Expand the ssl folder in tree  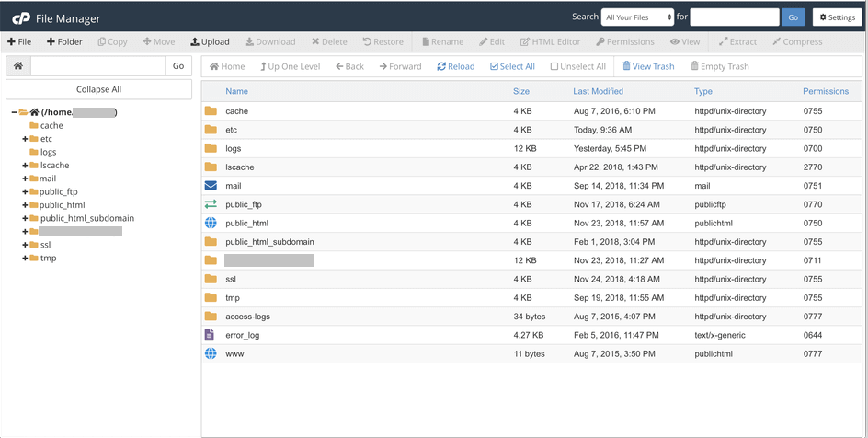click(25, 245)
